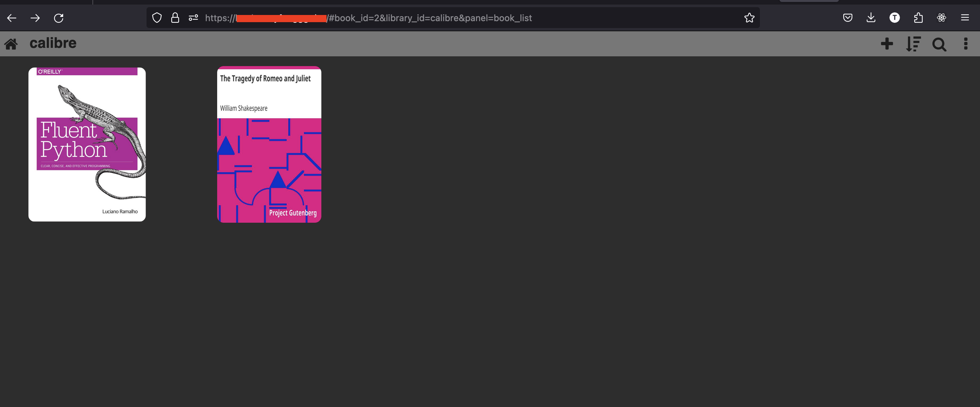Image resolution: width=980 pixels, height=407 pixels.
Task: Reload the page with the refresh icon
Action: pyautogui.click(x=59, y=18)
